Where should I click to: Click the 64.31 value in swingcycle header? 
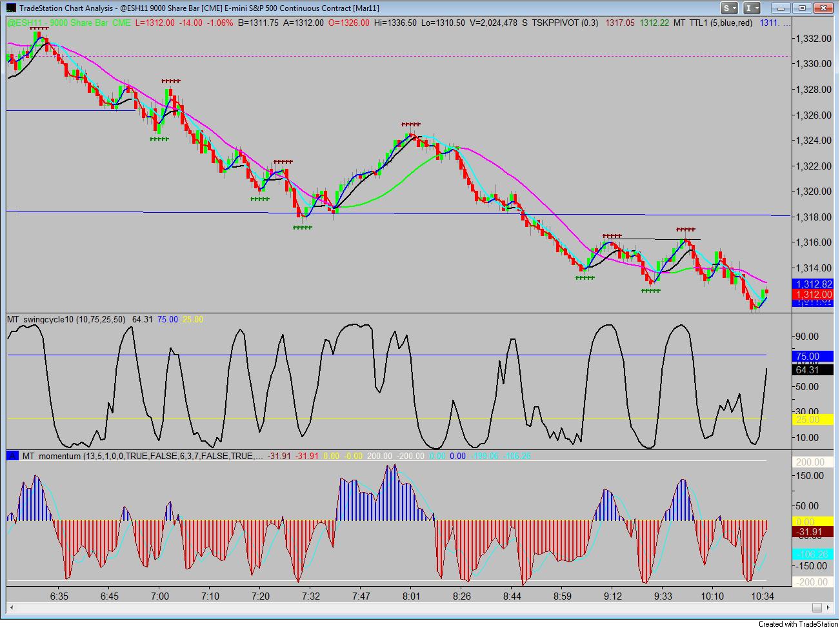coord(143,319)
